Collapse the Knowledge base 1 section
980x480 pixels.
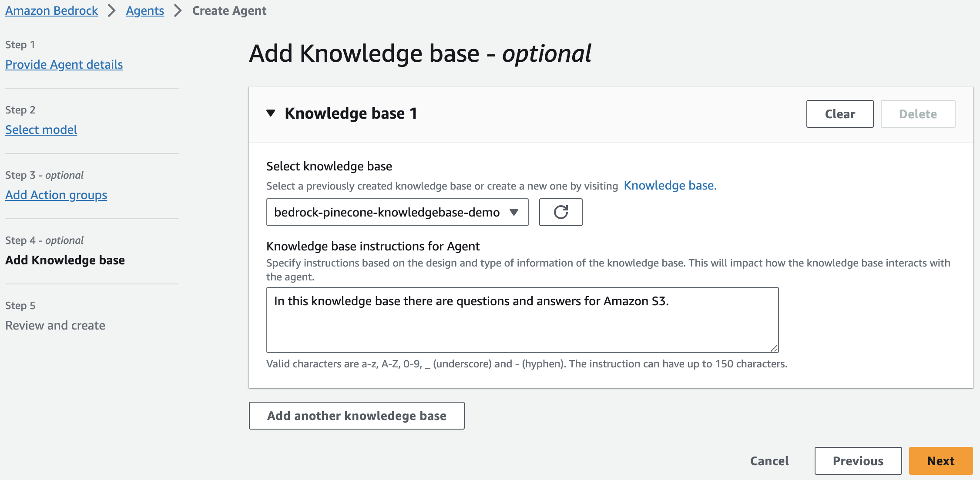coord(271,113)
